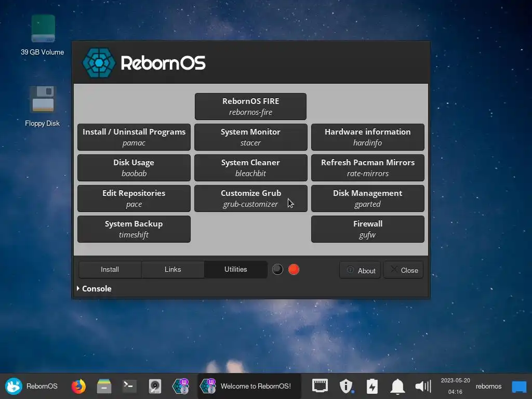This screenshot has width=532, height=399.
Task: Select Welcome to RebornOS! taskbar entry
Action: tap(249, 386)
